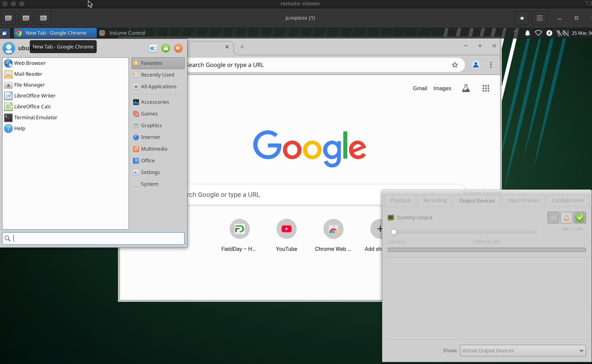Open Web Browser from Favorites list
The image size is (592, 364).
point(65,63)
